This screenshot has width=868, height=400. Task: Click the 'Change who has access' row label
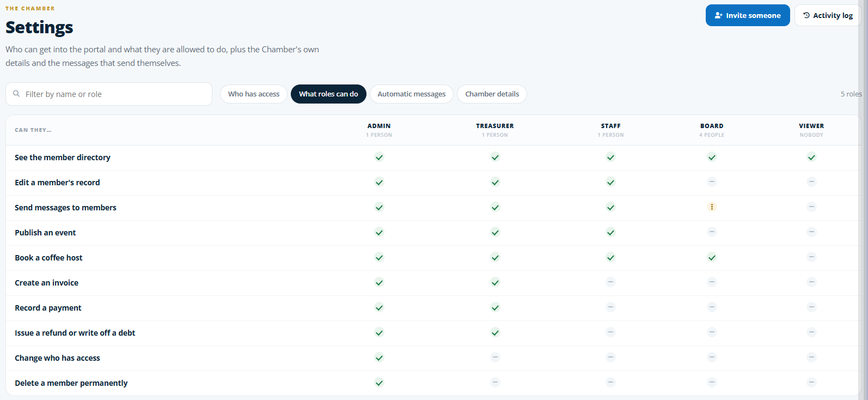click(x=57, y=358)
